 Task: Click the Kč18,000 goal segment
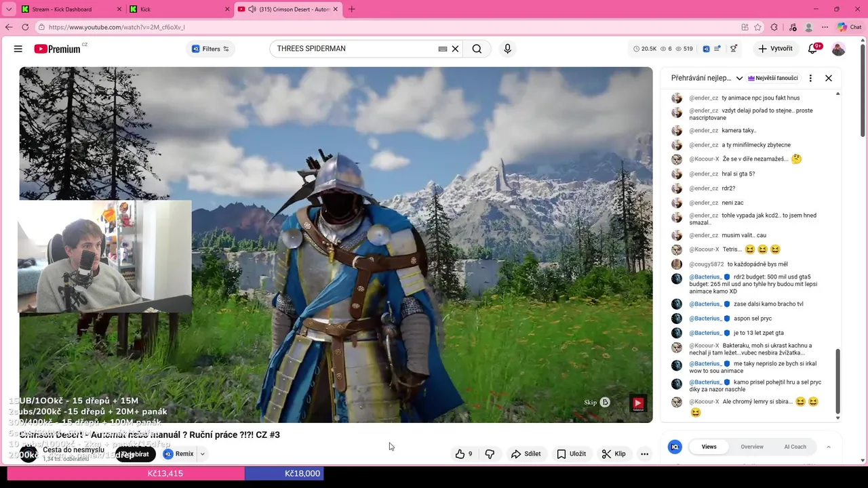[284, 473]
